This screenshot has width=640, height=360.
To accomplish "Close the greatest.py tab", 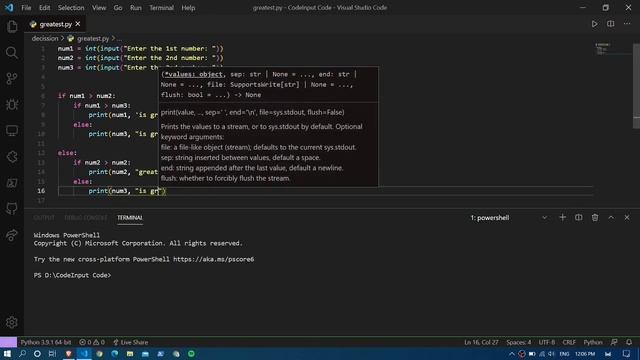I will (78, 24).
